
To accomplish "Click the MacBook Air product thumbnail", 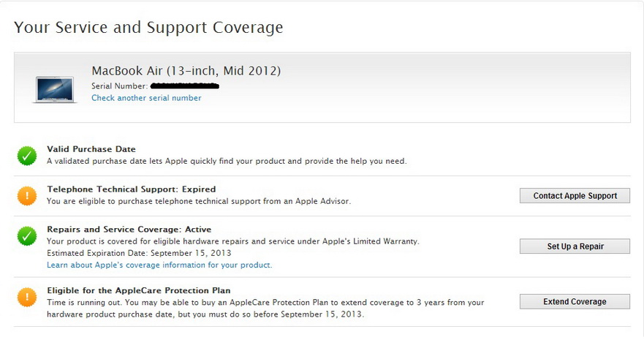I will point(55,89).
